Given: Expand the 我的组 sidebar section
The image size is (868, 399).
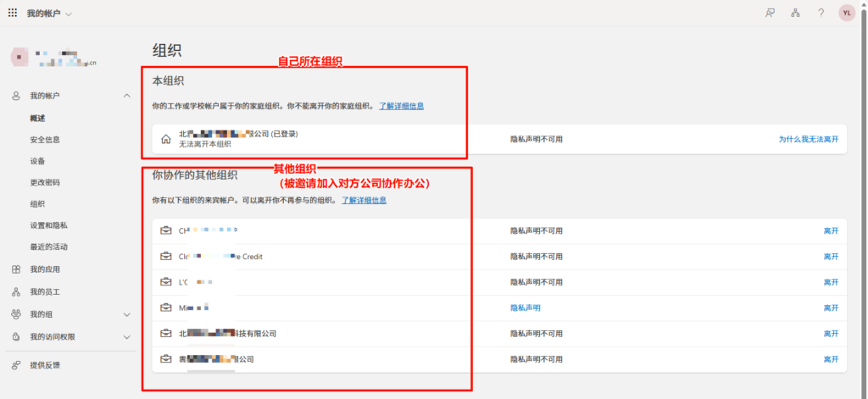Looking at the screenshot, I should pos(127,314).
